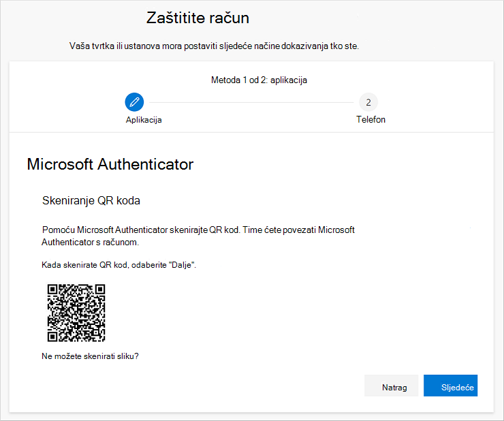504x421 pixels.
Task: Click the QR code image
Action: coord(76,313)
